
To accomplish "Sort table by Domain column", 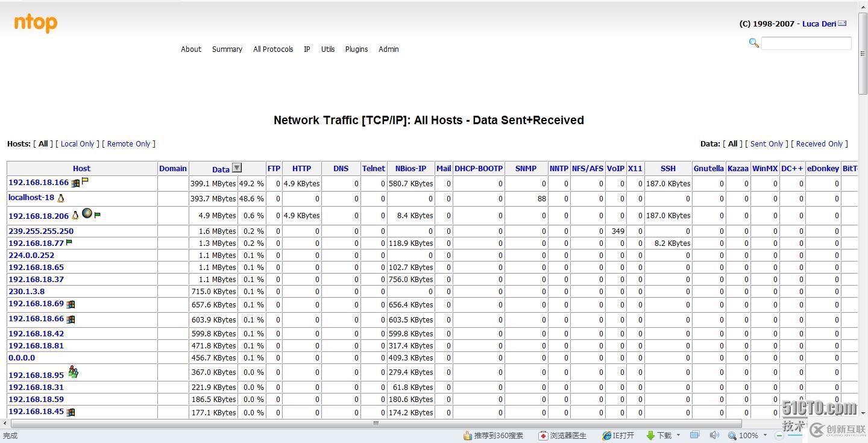I will click(173, 169).
